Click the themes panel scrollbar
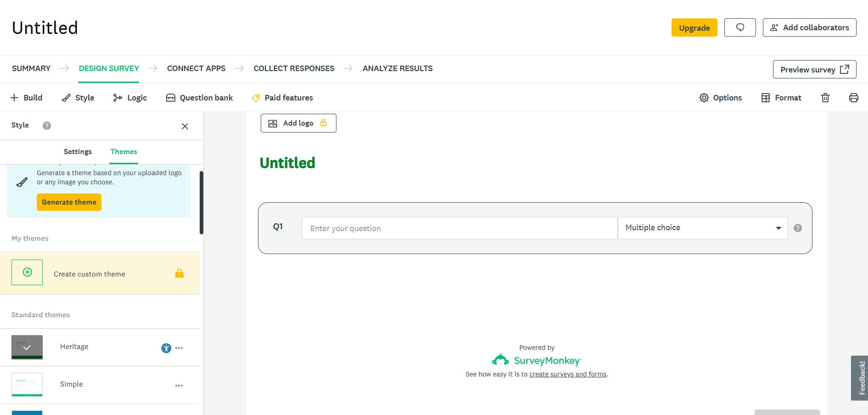 click(x=202, y=203)
